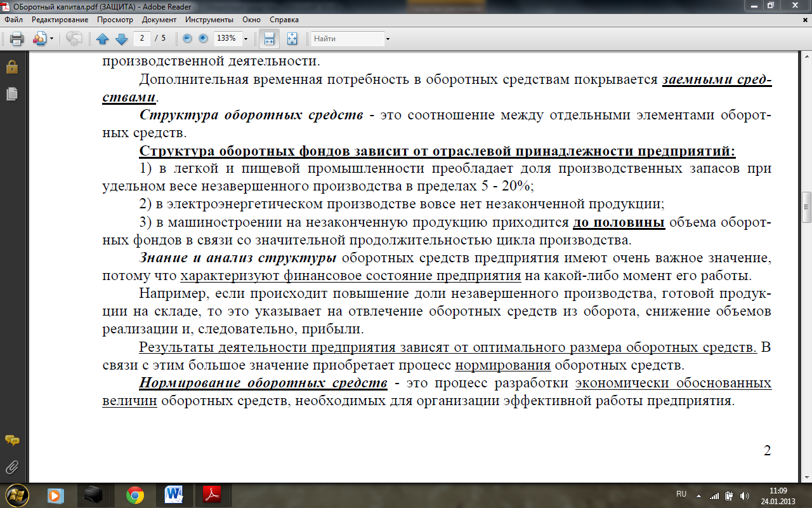Viewport: 812px width, 508px height.
Task: Click the Windows Start button
Action: tap(17, 495)
